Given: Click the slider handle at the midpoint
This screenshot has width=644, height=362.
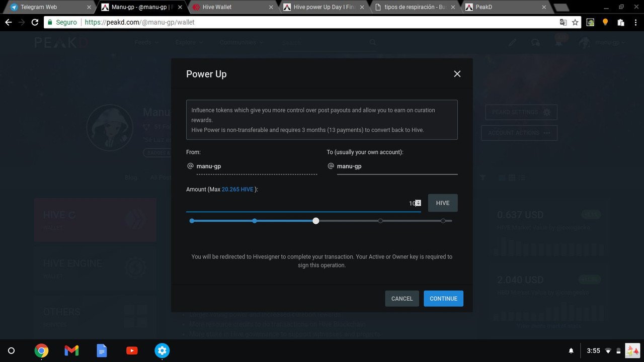Looking at the screenshot, I should click(x=315, y=221).
